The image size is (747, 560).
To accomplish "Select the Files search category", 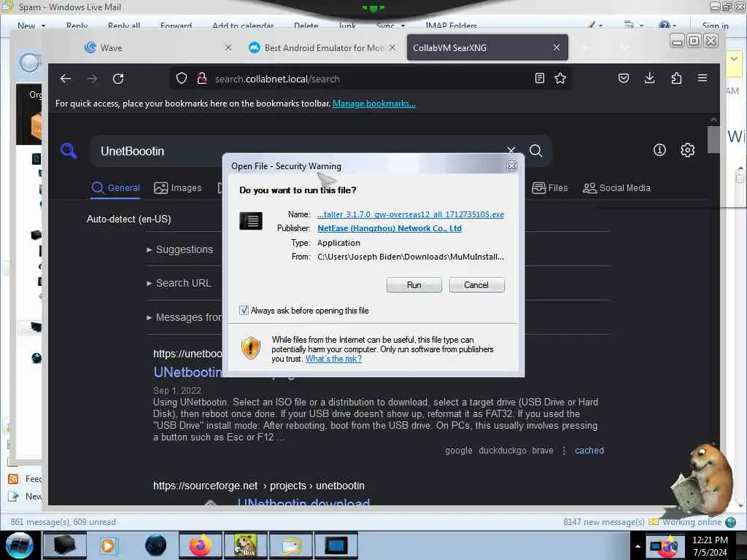I will [550, 188].
